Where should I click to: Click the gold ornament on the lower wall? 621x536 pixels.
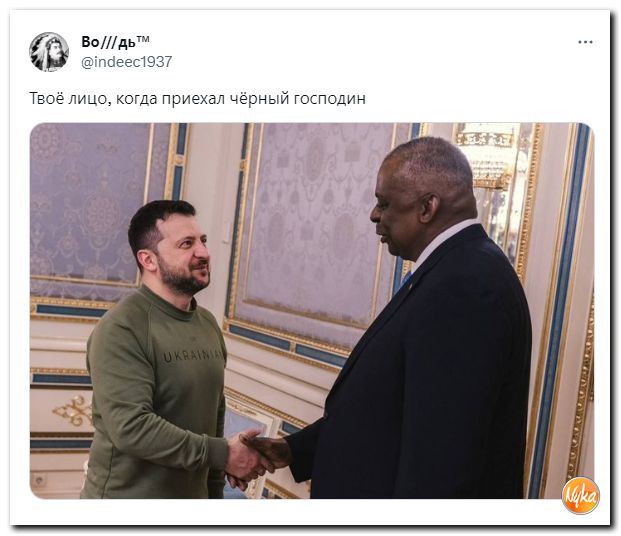point(74,411)
